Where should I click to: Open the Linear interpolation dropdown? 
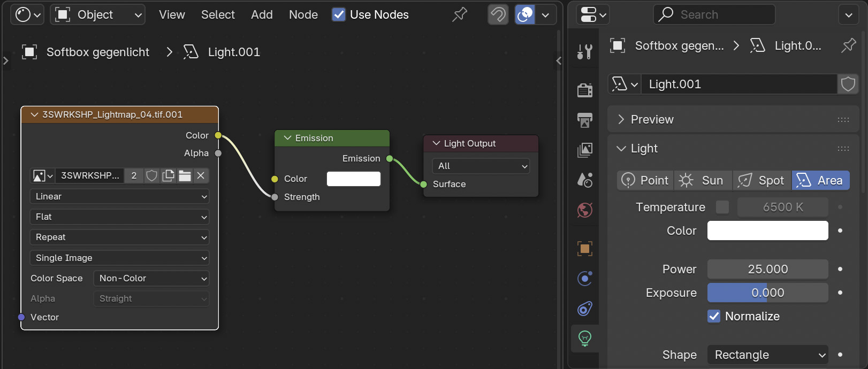point(119,196)
